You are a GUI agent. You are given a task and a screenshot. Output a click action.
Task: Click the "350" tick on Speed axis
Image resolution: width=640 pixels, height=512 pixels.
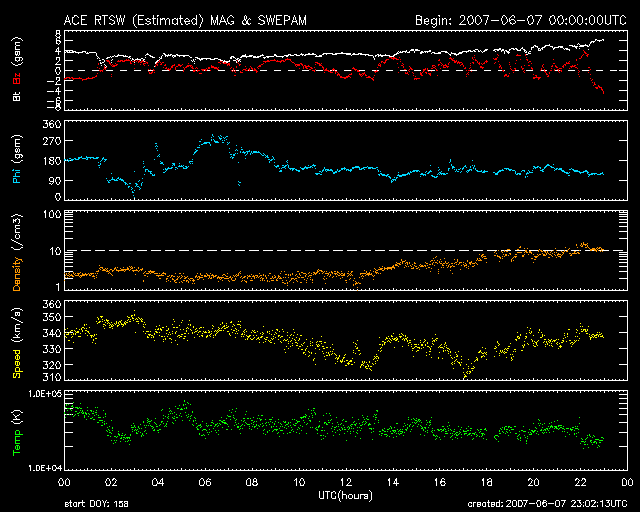pos(52,317)
